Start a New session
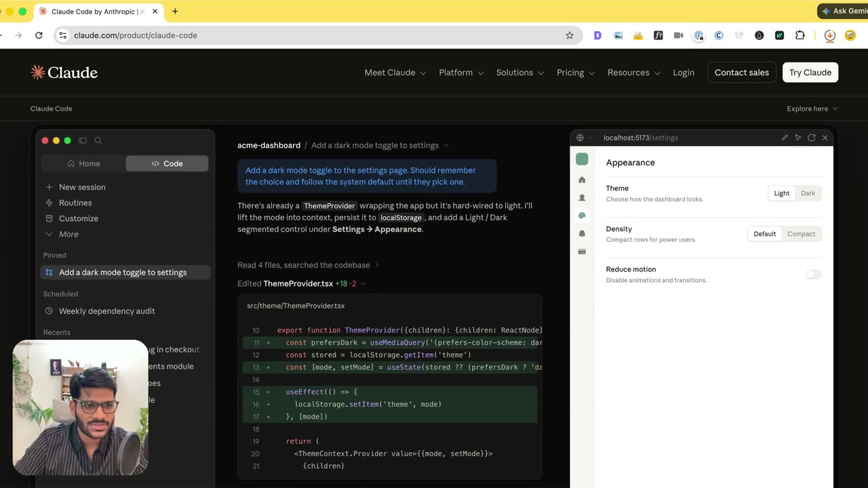 [x=82, y=187]
